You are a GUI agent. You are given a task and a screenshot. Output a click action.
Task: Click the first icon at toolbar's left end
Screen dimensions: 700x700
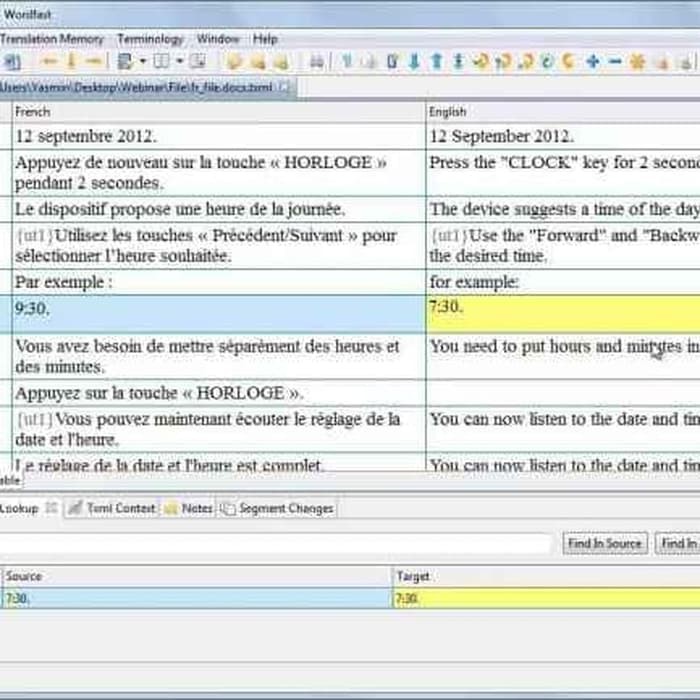[x=10, y=62]
